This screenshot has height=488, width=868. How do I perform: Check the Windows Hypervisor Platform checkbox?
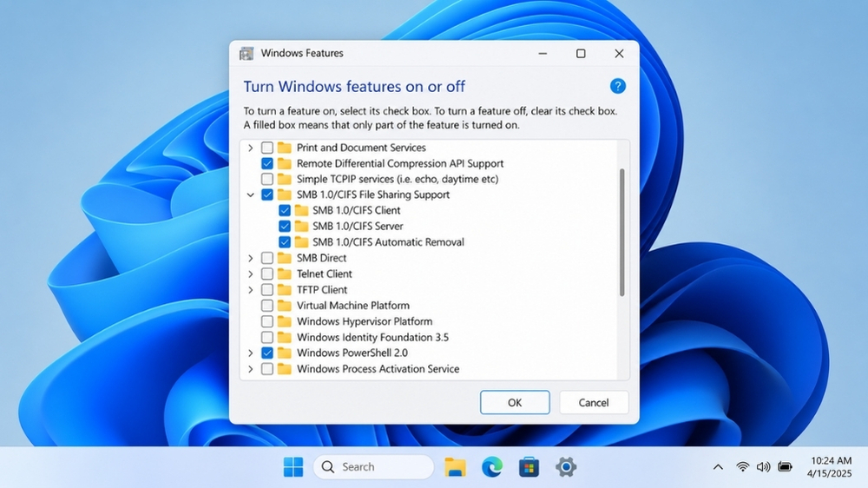coord(266,321)
